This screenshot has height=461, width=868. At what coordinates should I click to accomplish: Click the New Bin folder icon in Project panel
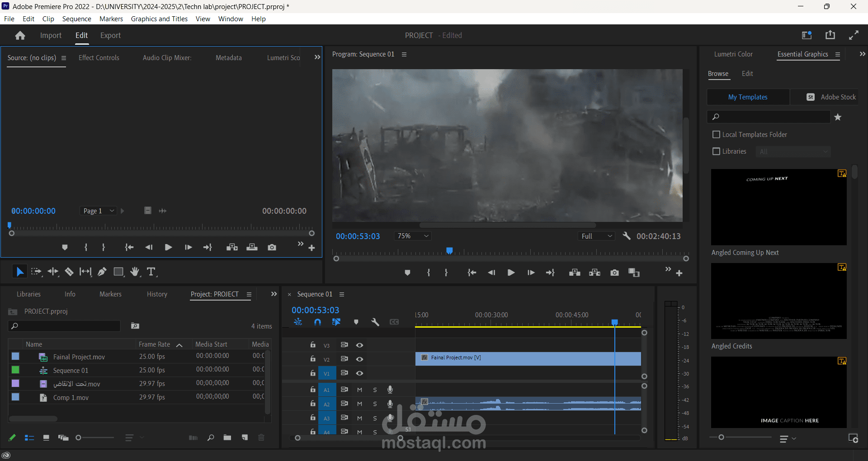point(227,437)
